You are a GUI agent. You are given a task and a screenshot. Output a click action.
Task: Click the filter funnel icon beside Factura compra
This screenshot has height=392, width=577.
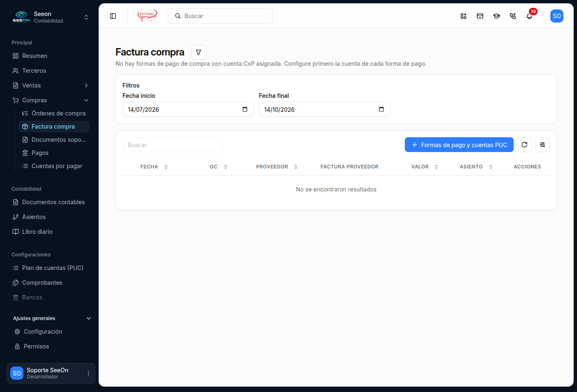coord(198,52)
